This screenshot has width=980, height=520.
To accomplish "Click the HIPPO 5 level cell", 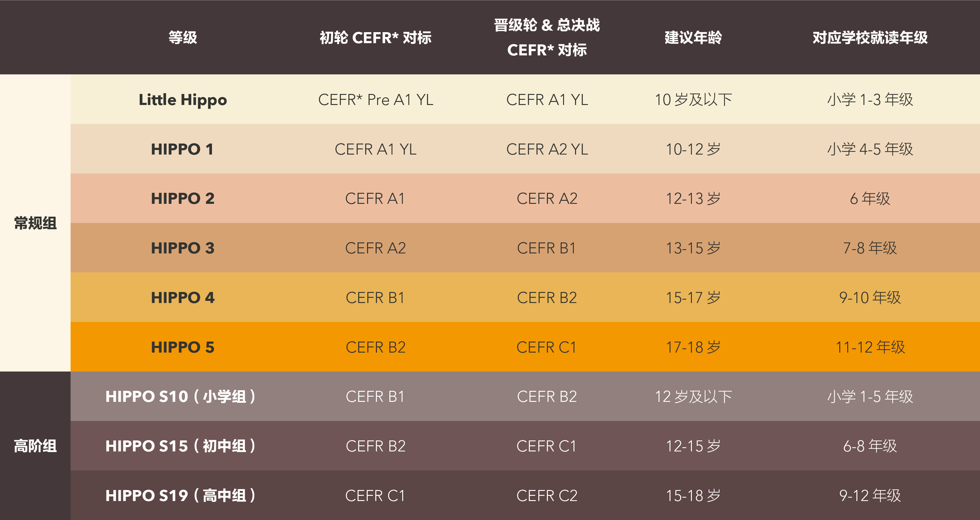I will (183, 347).
